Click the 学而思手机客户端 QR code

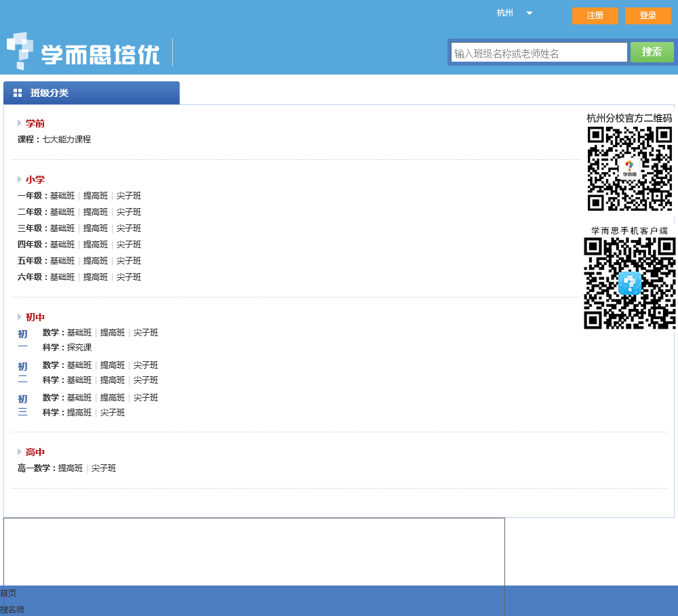click(630, 283)
